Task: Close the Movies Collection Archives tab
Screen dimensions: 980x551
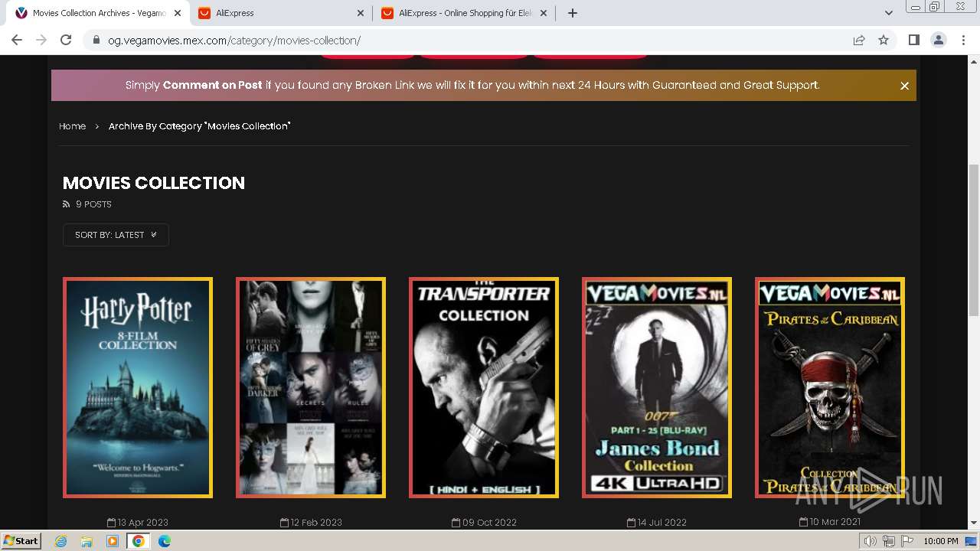Action: [x=178, y=13]
